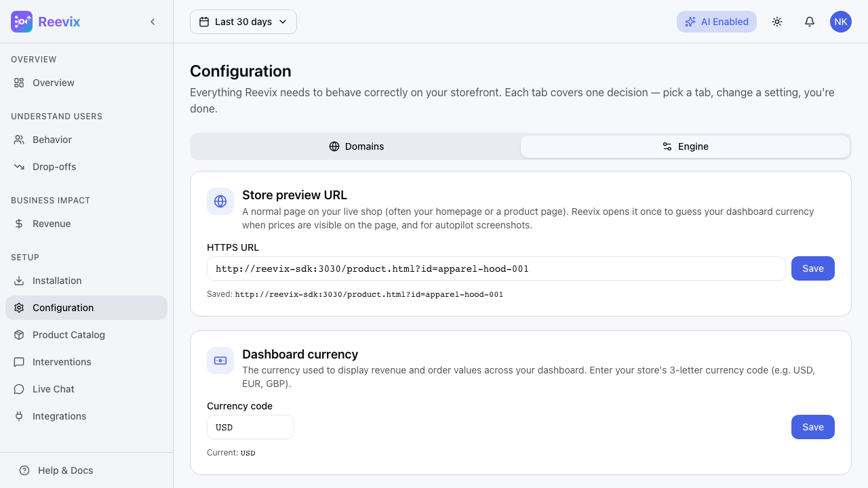
Task: Click the Help & Docs question icon
Action: tap(24, 470)
